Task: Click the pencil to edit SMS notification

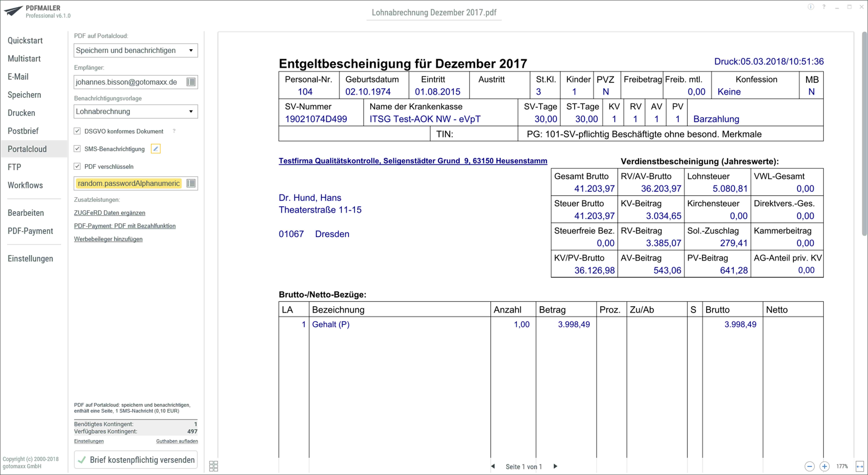Action: [155, 148]
